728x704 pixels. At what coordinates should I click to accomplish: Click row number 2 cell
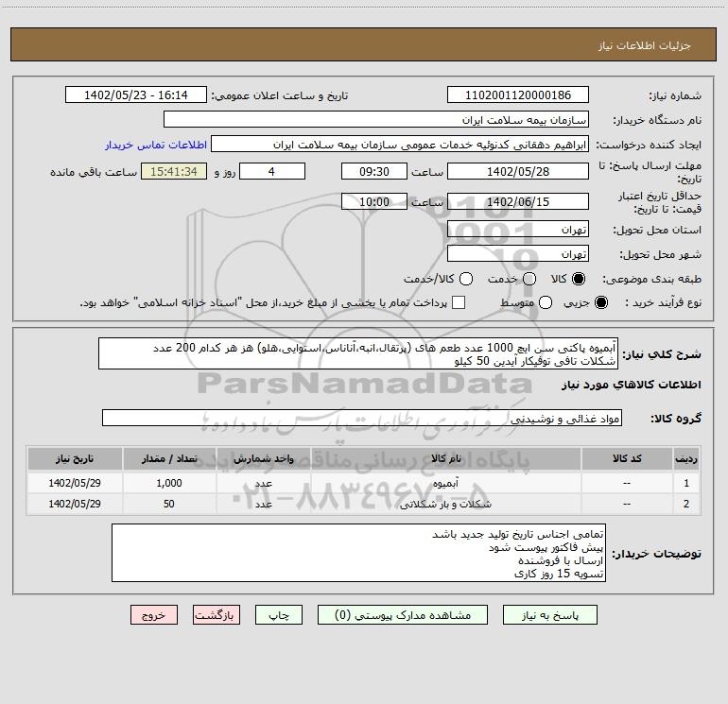686,504
